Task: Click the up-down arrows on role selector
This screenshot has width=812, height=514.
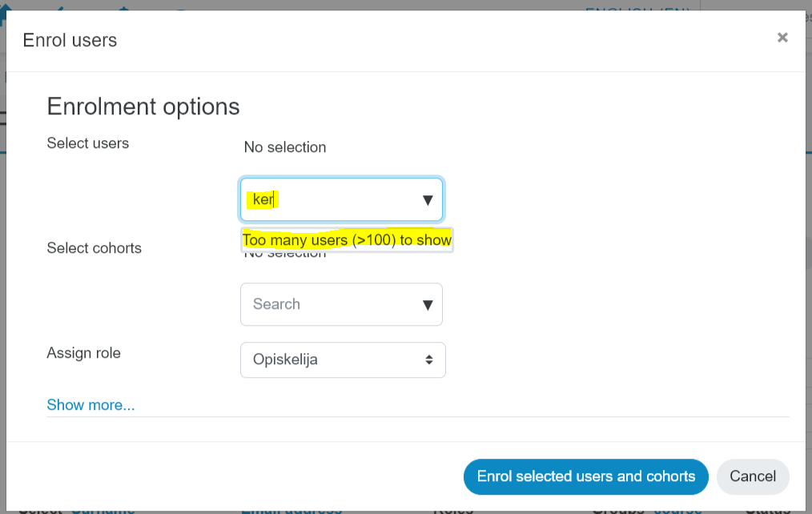Action: [x=428, y=359]
